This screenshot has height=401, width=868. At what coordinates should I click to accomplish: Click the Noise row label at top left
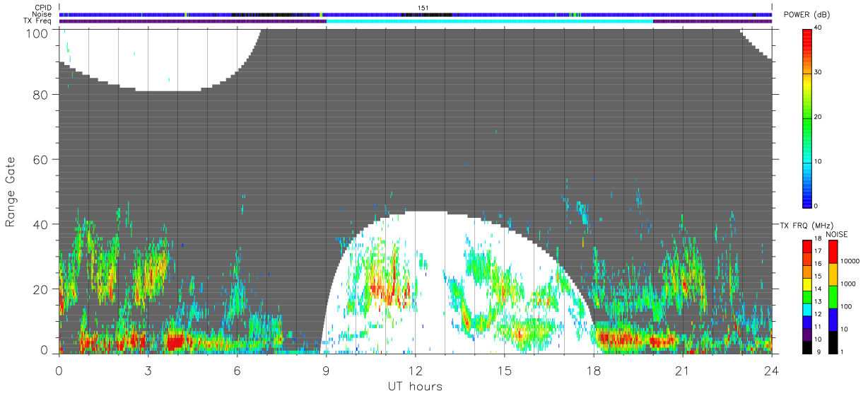(42, 14)
